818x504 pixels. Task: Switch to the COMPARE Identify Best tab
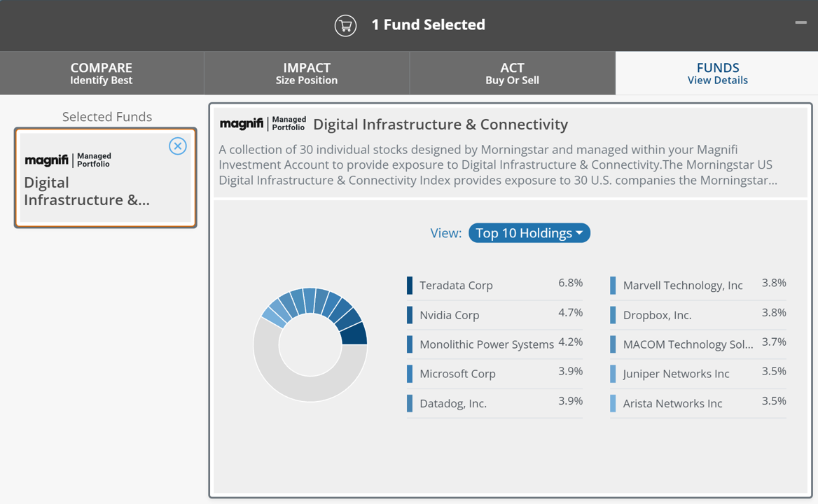(x=102, y=73)
